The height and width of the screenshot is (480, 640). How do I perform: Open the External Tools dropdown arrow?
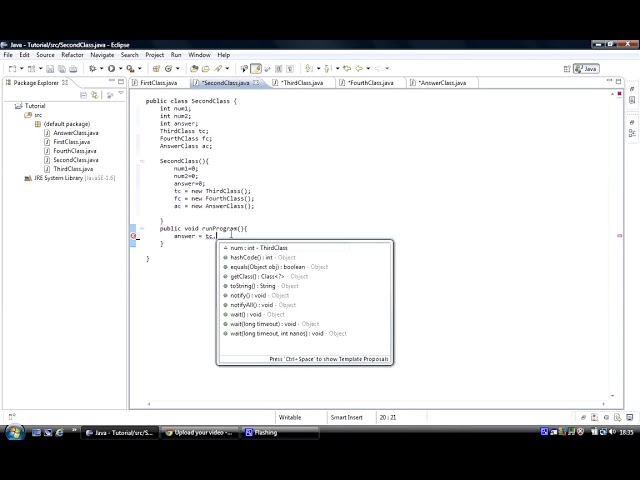pyautogui.click(x=139, y=69)
